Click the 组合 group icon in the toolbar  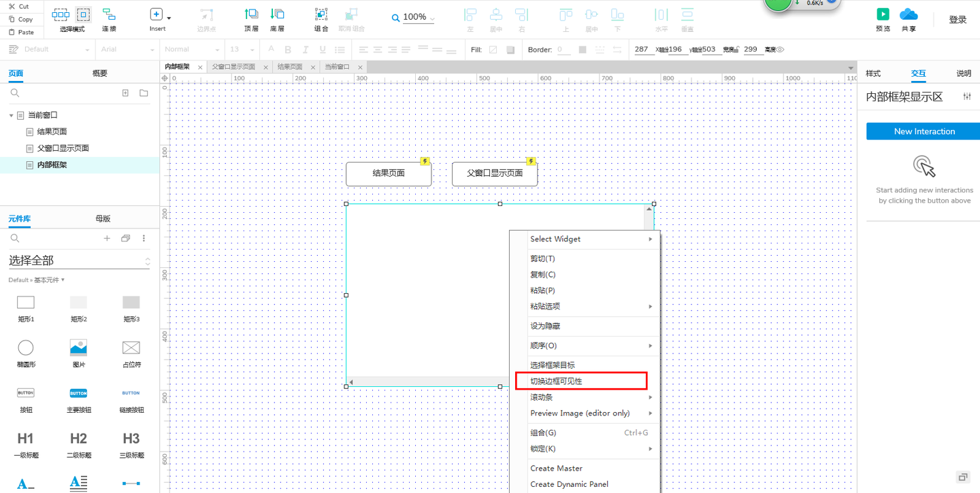point(321,14)
